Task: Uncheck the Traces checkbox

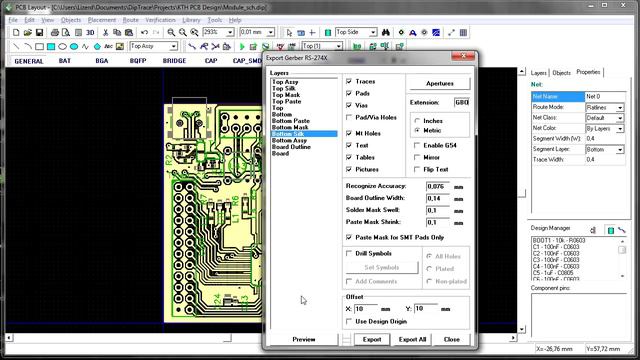Action: pos(349,81)
